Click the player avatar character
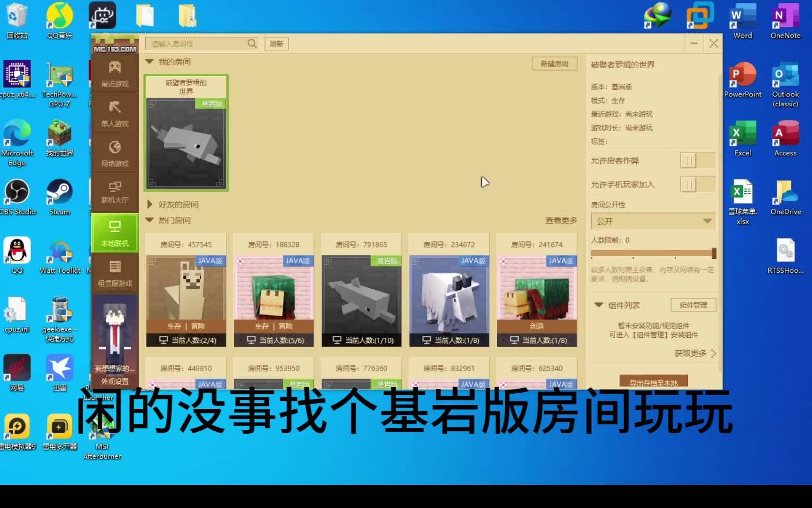Screen dimensions: 812x508 tap(115, 329)
